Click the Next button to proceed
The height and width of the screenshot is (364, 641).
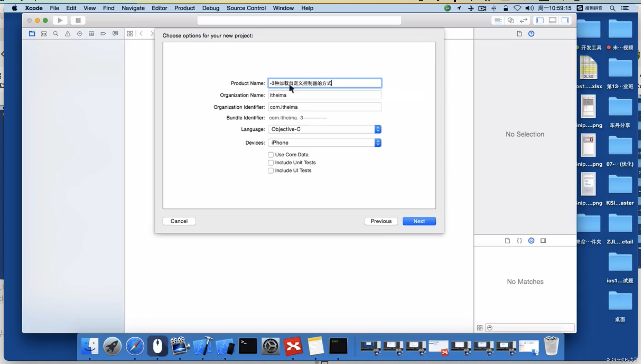point(419,221)
